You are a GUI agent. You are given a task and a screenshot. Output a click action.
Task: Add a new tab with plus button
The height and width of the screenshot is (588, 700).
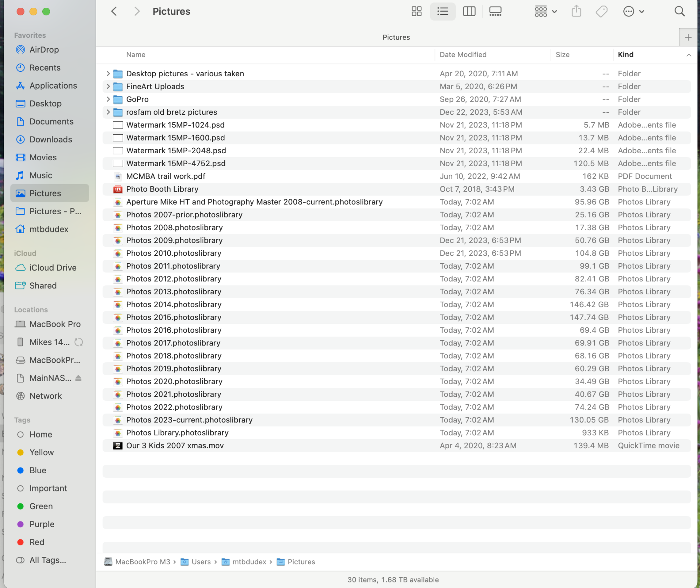(x=688, y=37)
